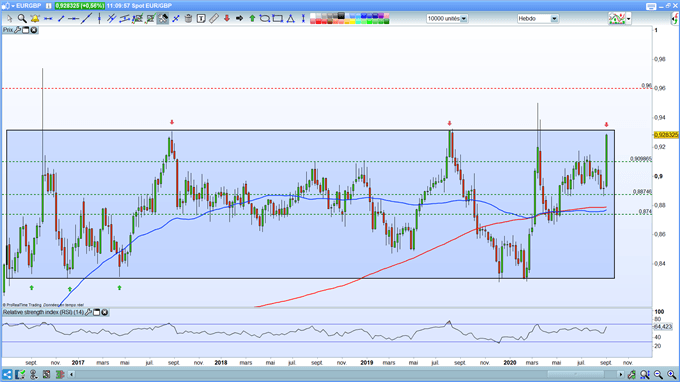Select the text annotation tool
680x382 pixels.
coord(201,19)
